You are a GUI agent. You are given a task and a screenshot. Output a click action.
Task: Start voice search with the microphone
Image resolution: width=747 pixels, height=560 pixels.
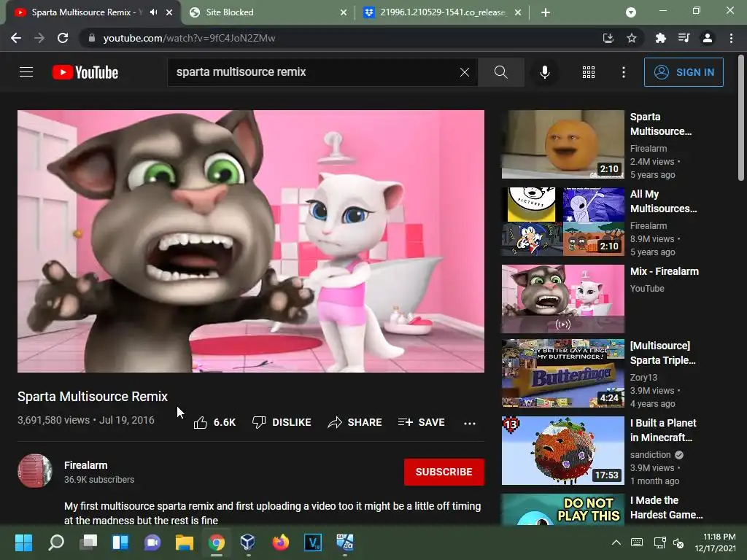(544, 72)
